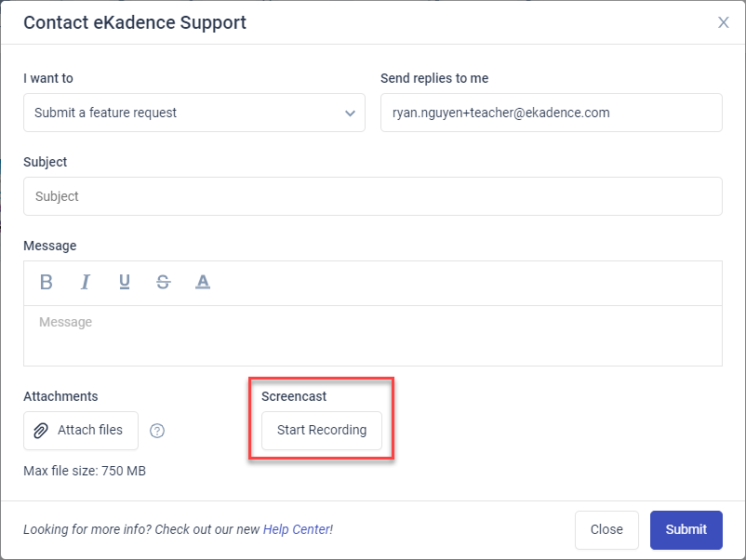Image resolution: width=746 pixels, height=560 pixels.
Task: Click the 'Screencast' label
Action: pos(294,396)
